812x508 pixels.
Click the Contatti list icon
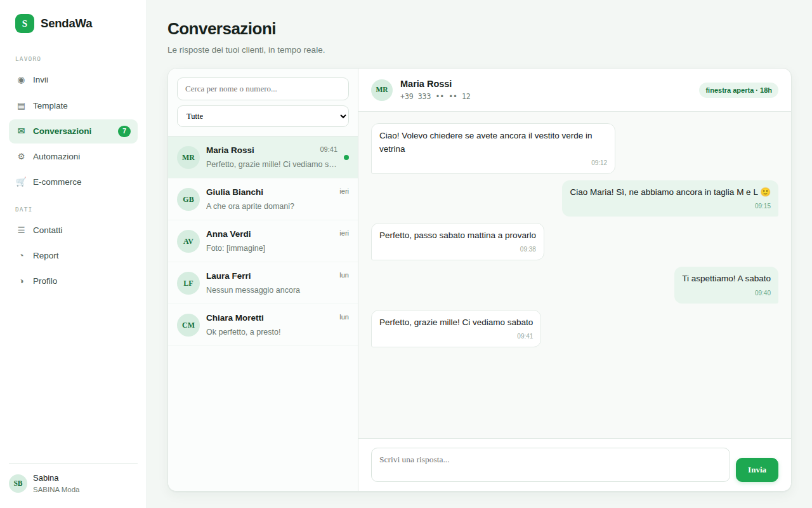tap(21, 231)
